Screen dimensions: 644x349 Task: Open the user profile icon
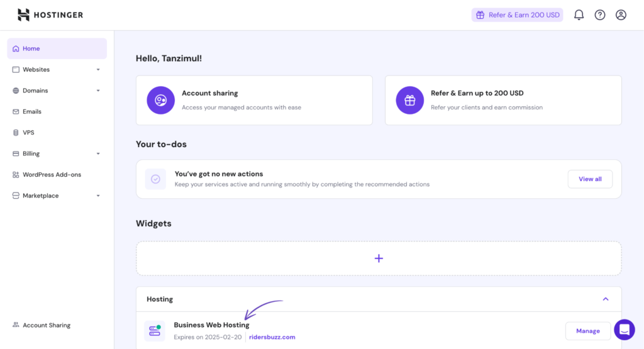pos(621,15)
